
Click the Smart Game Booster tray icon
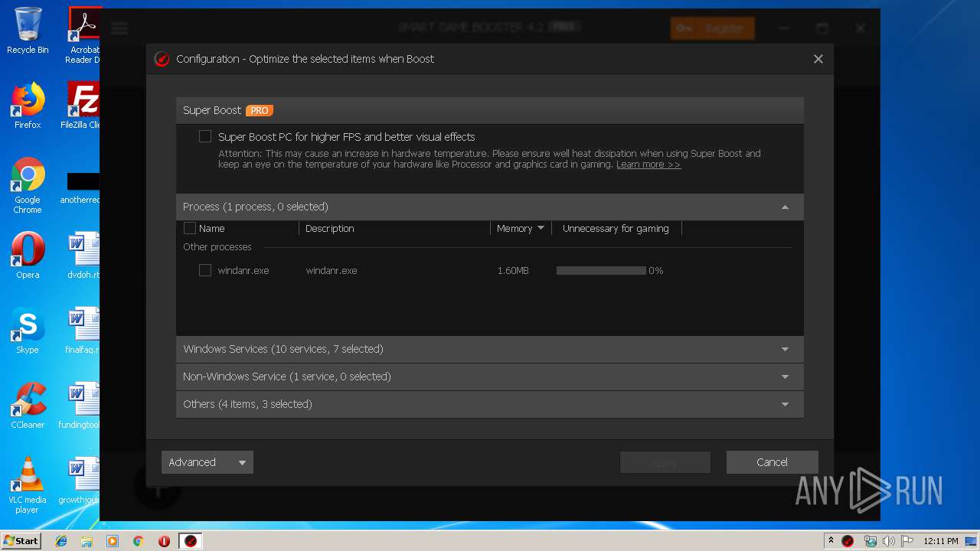pyautogui.click(x=848, y=541)
